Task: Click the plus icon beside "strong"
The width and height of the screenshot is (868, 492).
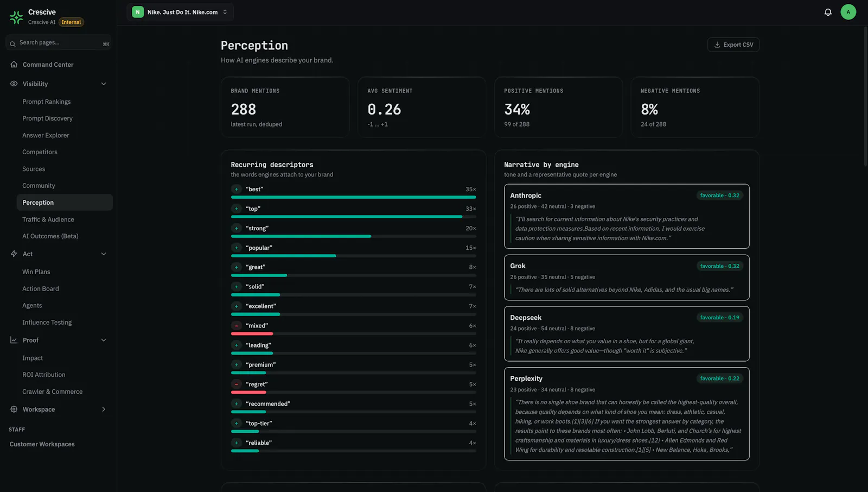Action: tap(237, 228)
